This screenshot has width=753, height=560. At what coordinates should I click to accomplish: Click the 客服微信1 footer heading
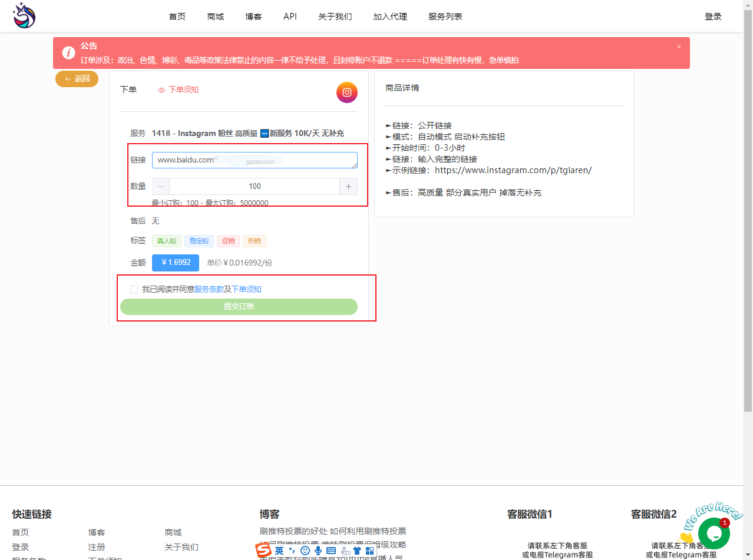[x=530, y=514]
